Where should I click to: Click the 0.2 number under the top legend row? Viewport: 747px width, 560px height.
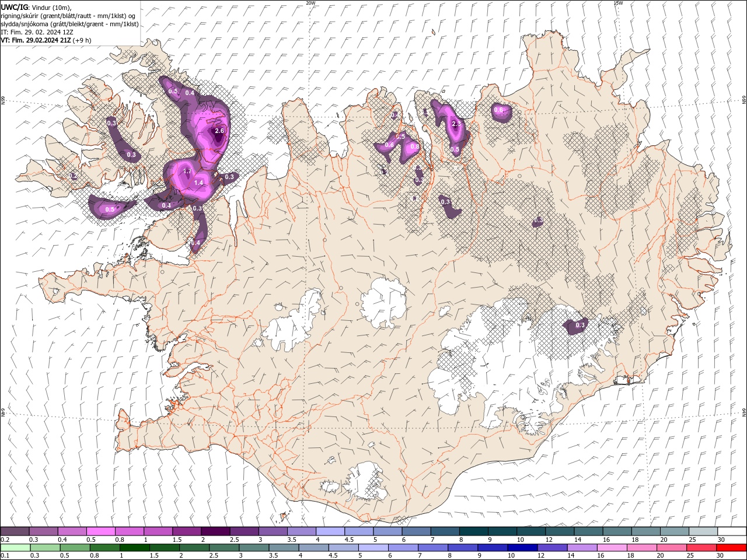click(4, 540)
